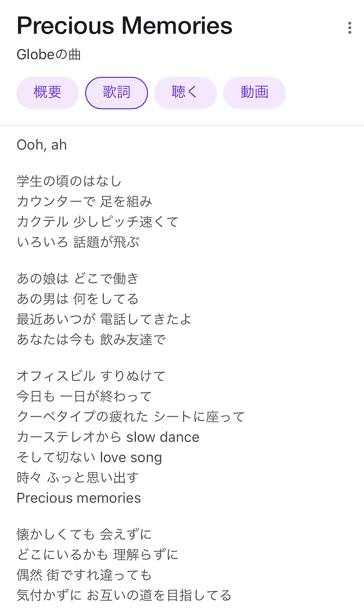Click the lyric いろいろ 話題が飛ぶ

(78, 242)
